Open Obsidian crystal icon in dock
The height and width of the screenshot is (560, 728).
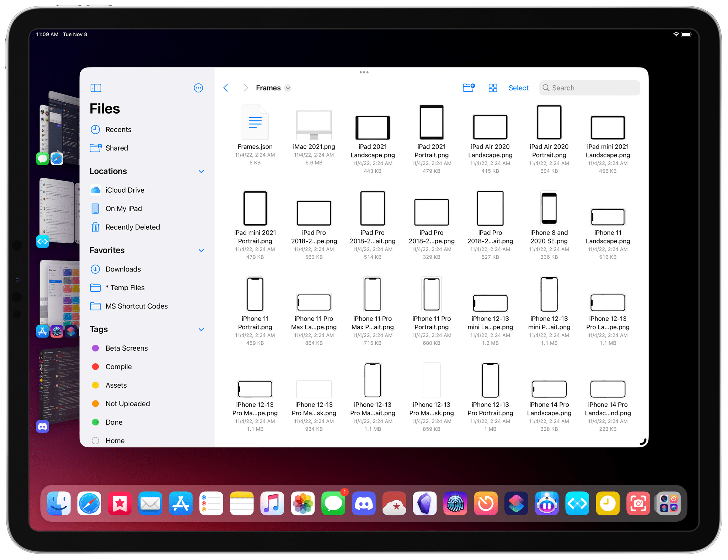[425, 503]
